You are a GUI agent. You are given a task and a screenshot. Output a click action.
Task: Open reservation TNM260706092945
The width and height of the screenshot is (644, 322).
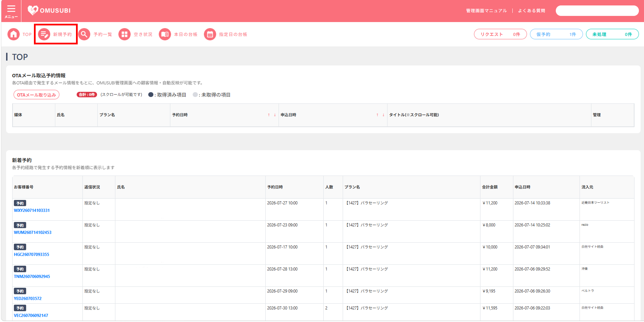32,277
